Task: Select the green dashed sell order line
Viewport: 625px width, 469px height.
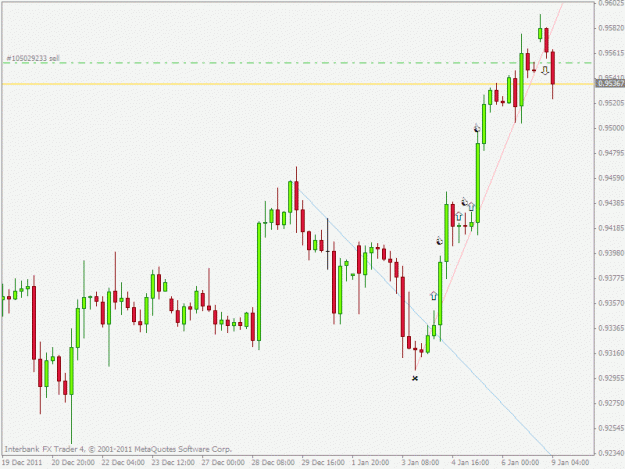Action: (298, 63)
